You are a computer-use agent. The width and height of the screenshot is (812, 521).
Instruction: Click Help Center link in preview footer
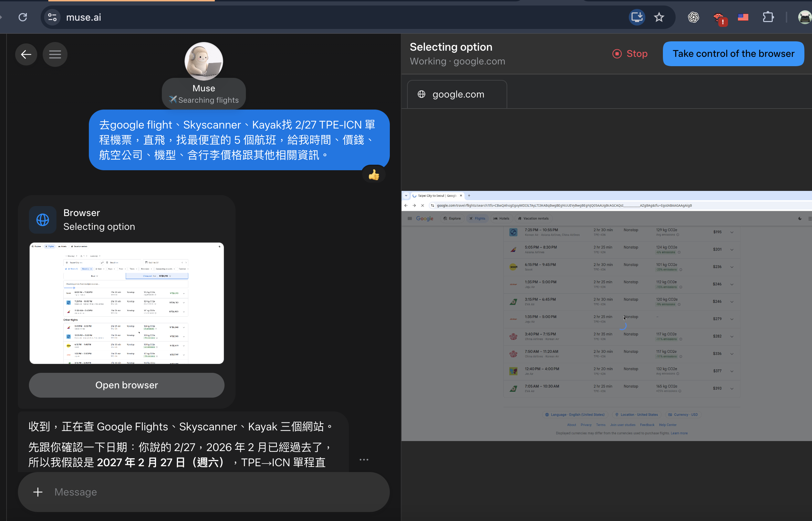point(668,425)
